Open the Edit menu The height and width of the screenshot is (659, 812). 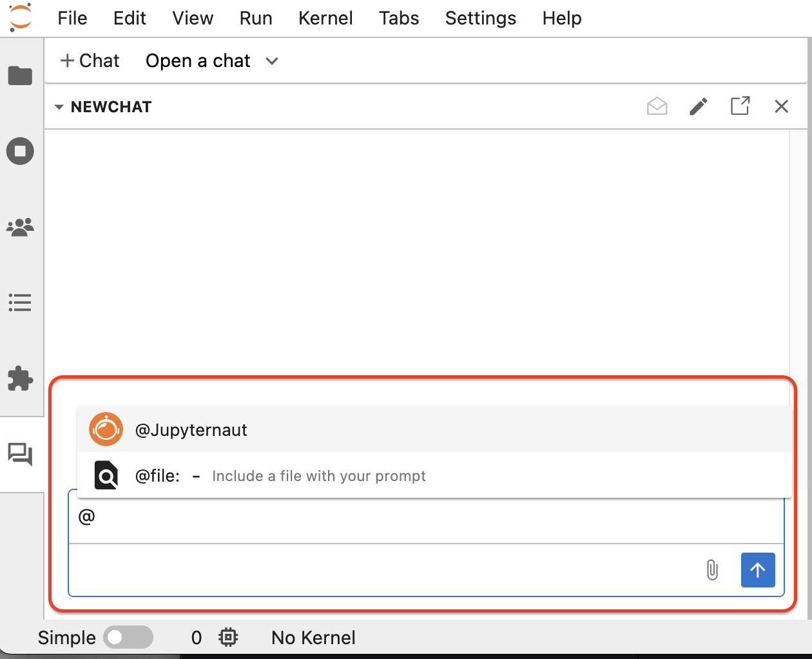click(130, 18)
